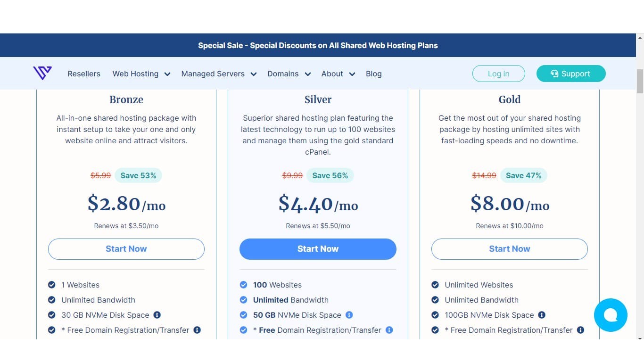Open the live chat bubble
The height and width of the screenshot is (362, 644).
pyautogui.click(x=611, y=315)
